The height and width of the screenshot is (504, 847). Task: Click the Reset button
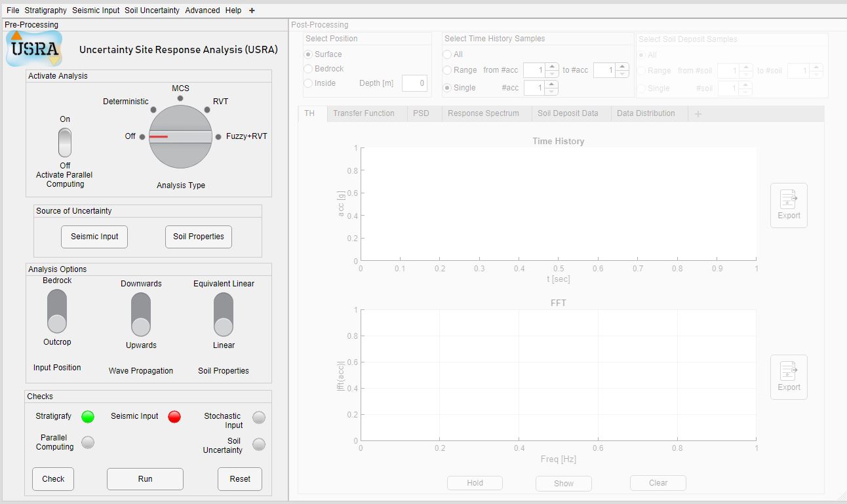pyautogui.click(x=240, y=479)
